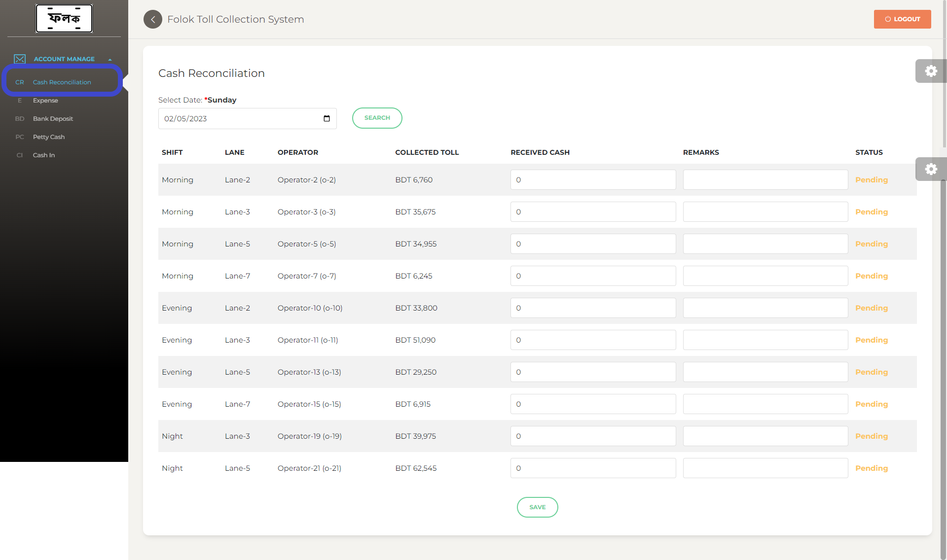Click Pending status of Operator-11 row

[x=872, y=340]
